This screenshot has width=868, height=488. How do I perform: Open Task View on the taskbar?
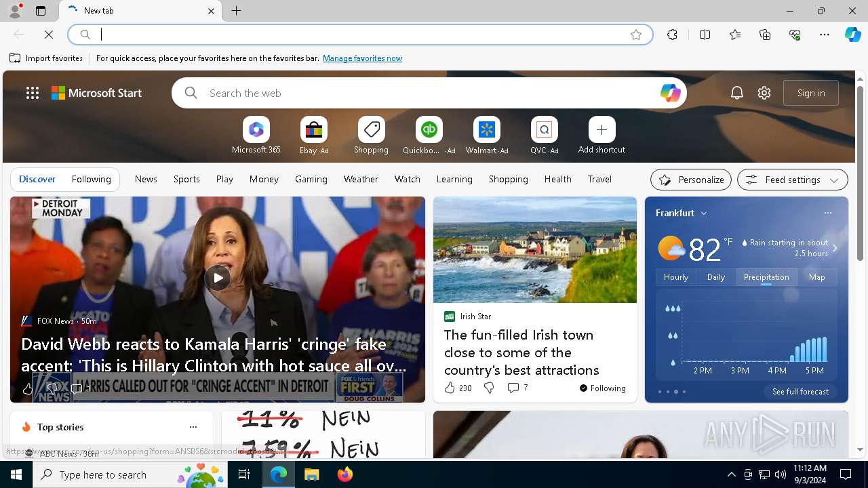point(244,474)
